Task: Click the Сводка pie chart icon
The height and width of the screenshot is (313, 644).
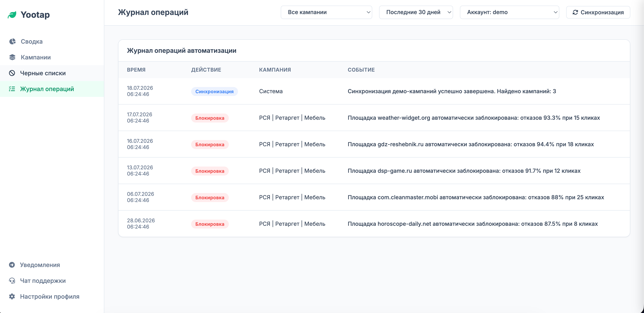Action: tap(12, 41)
